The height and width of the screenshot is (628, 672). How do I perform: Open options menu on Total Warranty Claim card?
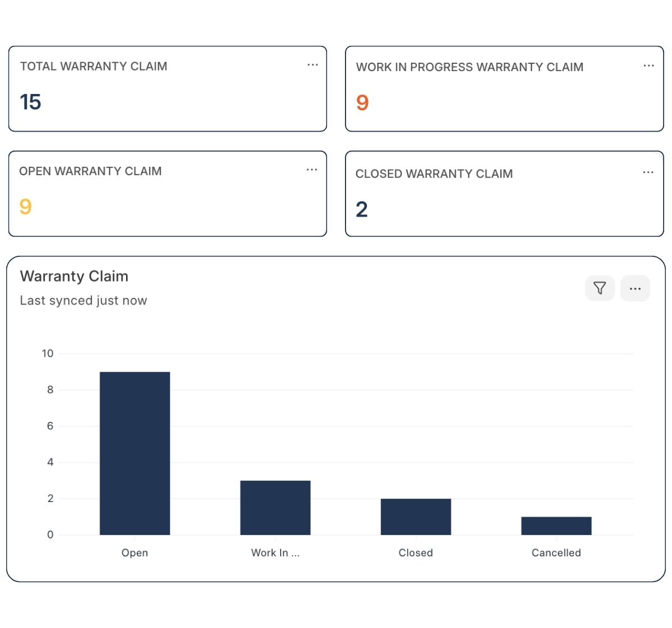click(312, 65)
